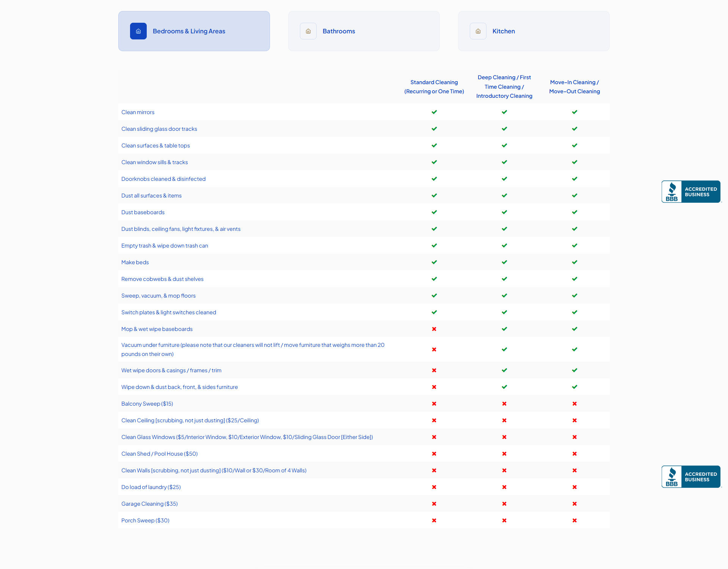Click Clean sliding glass door tracks label

tap(159, 129)
